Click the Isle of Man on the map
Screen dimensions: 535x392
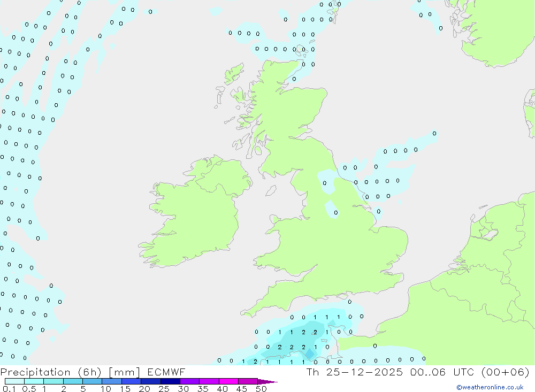tap(271, 190)
